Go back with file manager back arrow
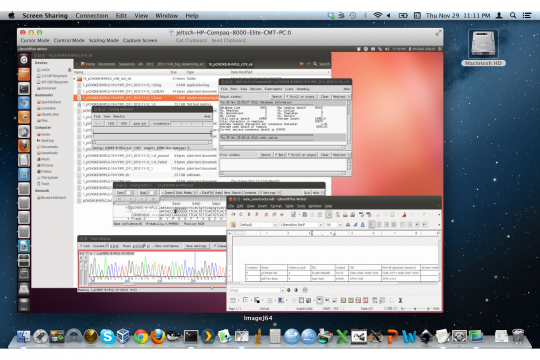 (302, 64)
